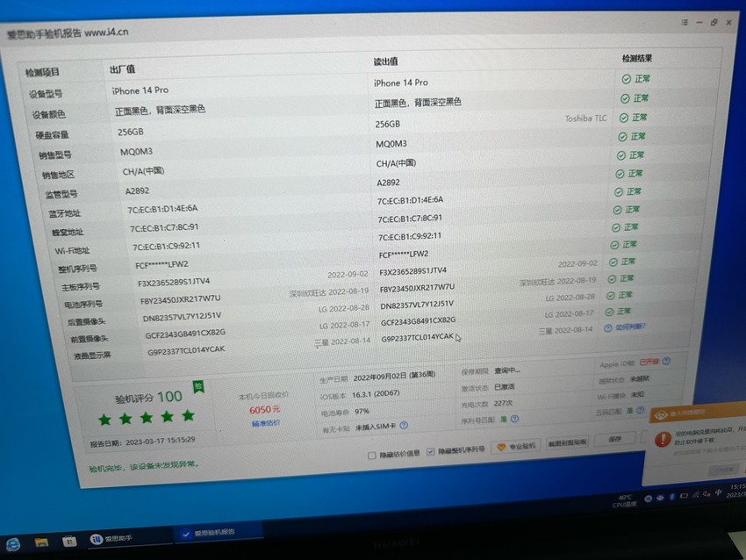Click the help icon beside 未插入SIM卡
Screen dimensions: 746x560
tap(404, 425)
